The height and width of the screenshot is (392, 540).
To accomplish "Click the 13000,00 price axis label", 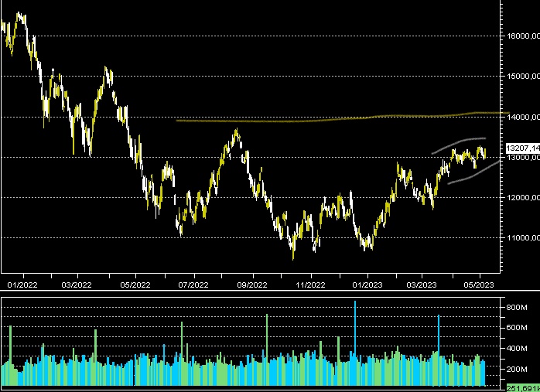I will pyautogui.click(x=523, y=157).
